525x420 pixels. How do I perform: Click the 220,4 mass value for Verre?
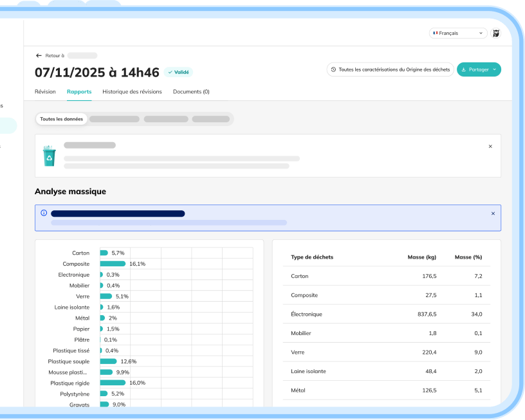pos(429,352)
